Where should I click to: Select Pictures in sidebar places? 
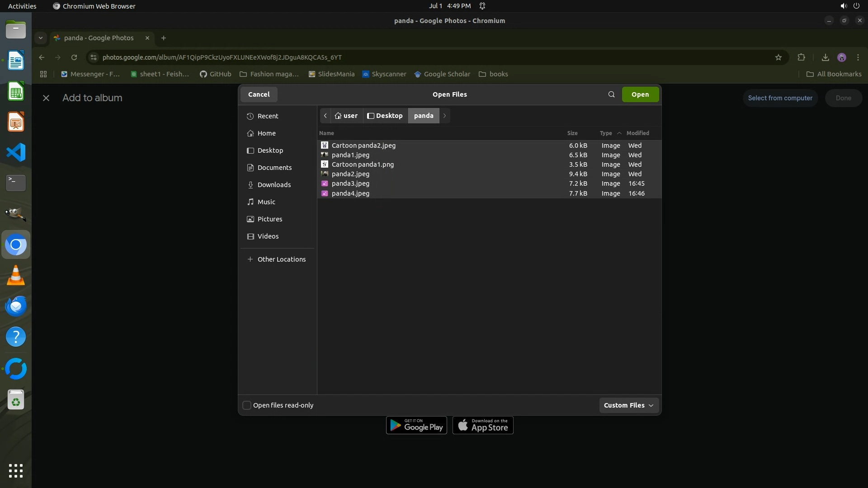pos(269,219)
